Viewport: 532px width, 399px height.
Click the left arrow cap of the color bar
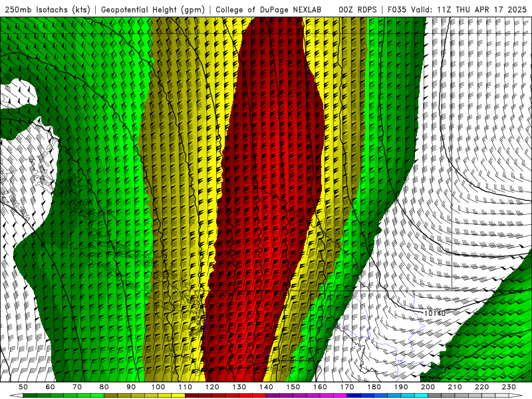16,396
